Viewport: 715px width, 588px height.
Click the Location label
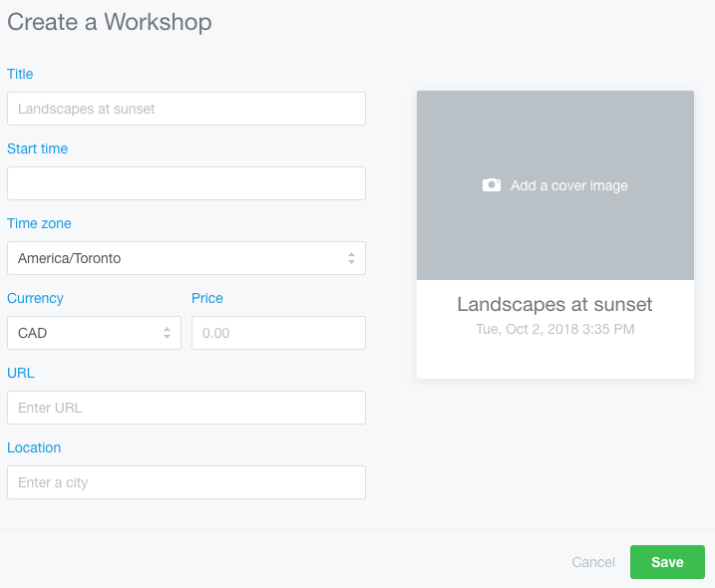coord(34,447)
